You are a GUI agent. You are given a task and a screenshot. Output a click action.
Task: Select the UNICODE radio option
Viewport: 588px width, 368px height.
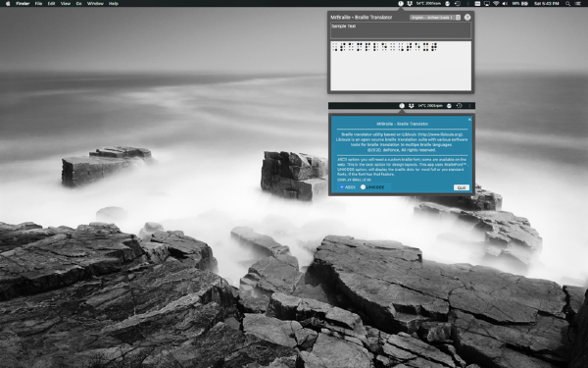point(372,187)
